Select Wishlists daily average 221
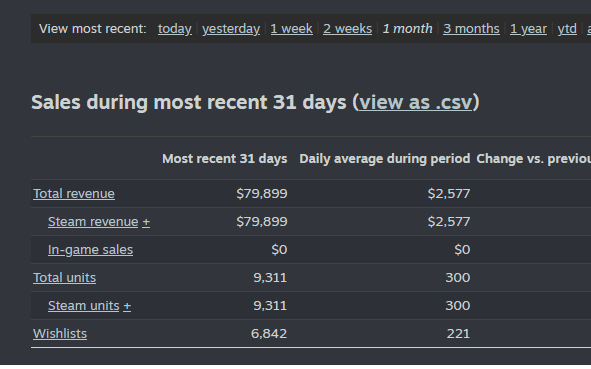Image resolution: width=591 pixels, height=369 pixels. pos(458,334)
